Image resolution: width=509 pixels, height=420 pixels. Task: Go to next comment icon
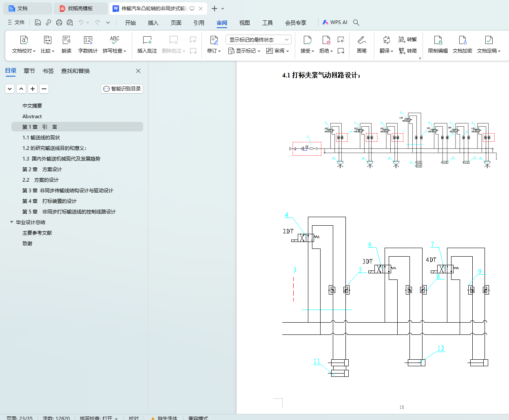click(193, 51)
